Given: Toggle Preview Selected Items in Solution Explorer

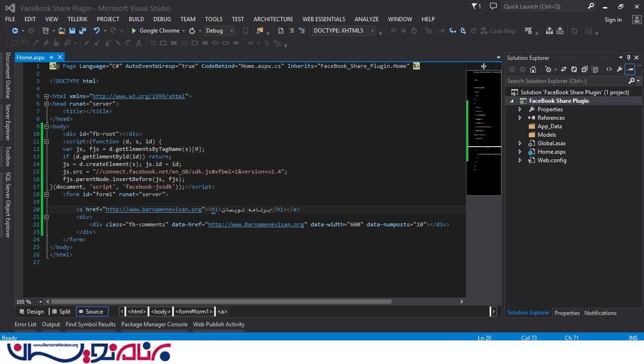Looking at the screenshot, I should coord(630,69).
